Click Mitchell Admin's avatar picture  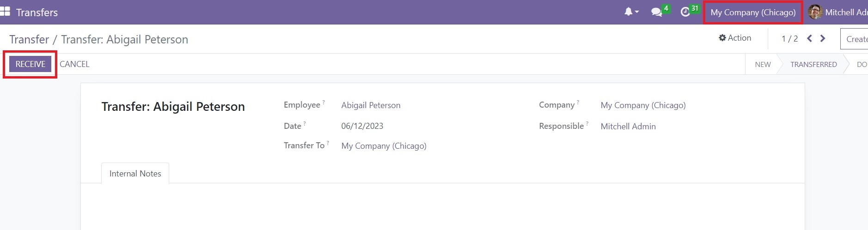point(815,12)
